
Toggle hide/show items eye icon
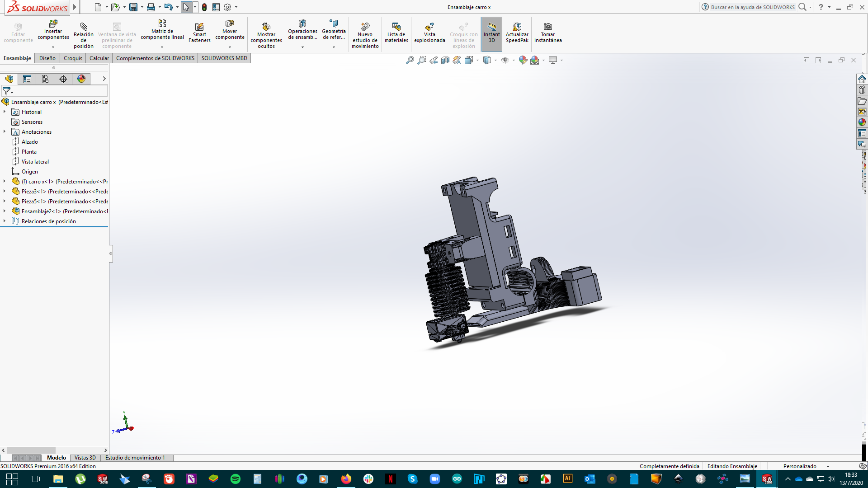coord(505,60)
